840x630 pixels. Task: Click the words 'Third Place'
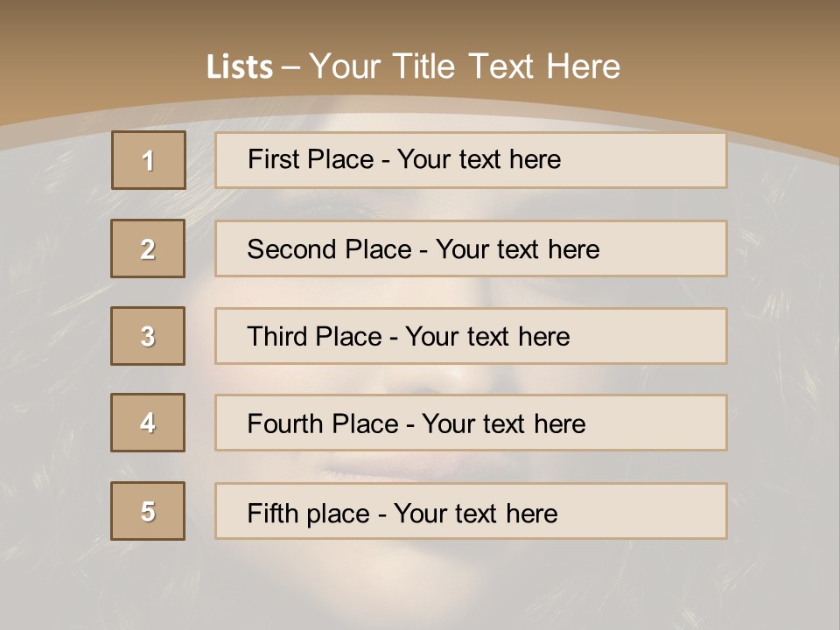point(314,336)
